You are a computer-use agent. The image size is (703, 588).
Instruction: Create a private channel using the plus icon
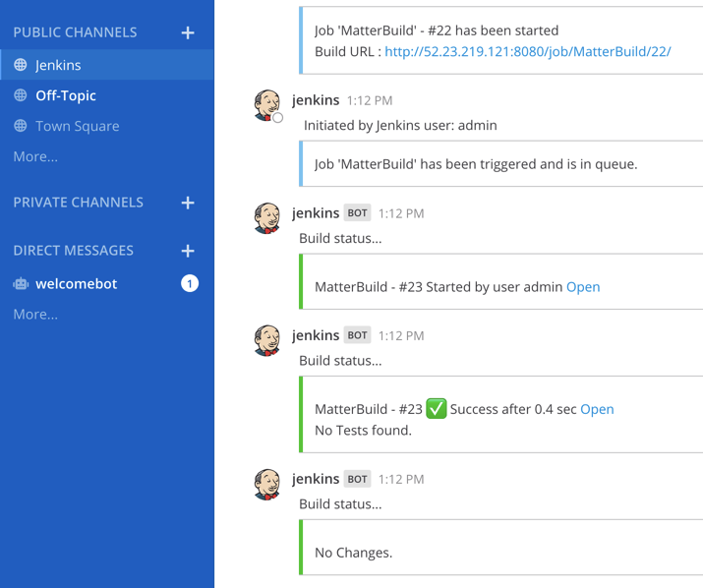coord(188,203)
